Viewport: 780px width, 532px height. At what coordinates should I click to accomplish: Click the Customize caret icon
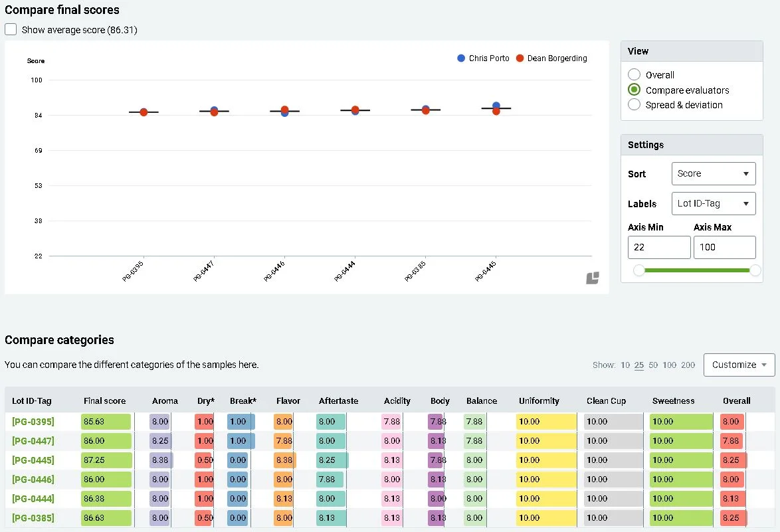[x=764, y=365]
